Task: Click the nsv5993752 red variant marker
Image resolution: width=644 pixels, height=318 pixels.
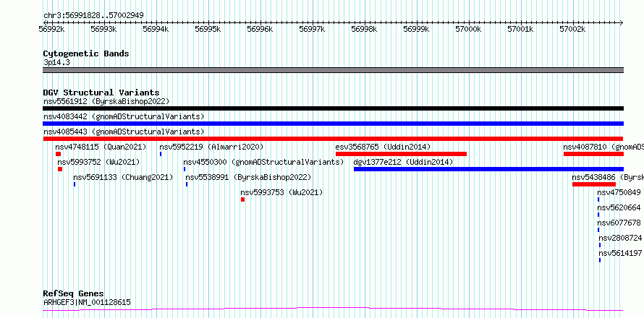Action: coord(60,169)
